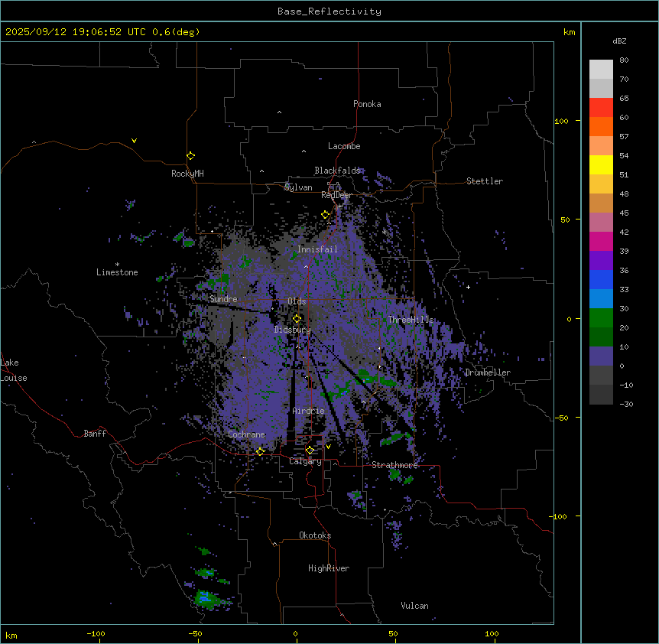
Task: Click the Banff town label
Action: click(95, 434)
